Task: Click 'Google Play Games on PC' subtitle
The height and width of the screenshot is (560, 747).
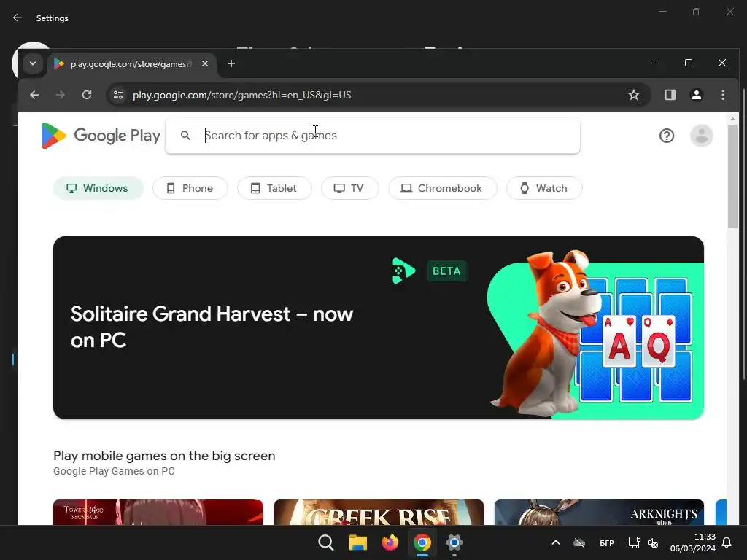Action: coord(114,471)
